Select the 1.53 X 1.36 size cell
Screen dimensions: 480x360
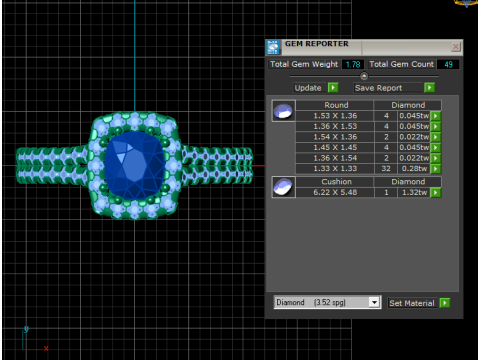(x=335, y=116)
